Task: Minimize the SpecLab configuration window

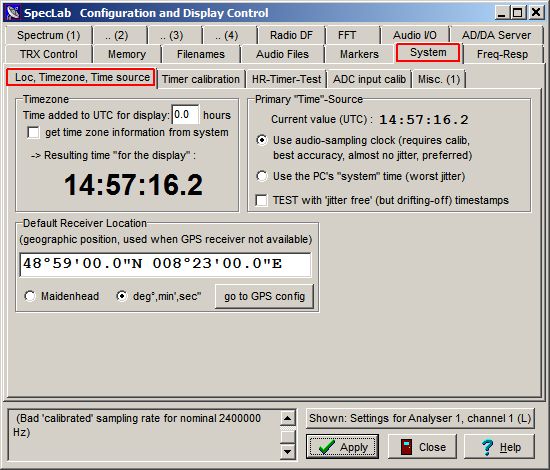Action: [x=502, y=13]
